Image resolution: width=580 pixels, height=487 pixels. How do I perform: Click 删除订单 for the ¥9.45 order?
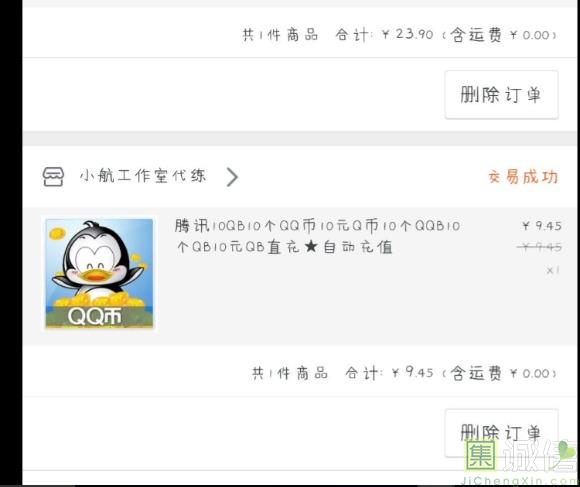[x=501, y=433]
